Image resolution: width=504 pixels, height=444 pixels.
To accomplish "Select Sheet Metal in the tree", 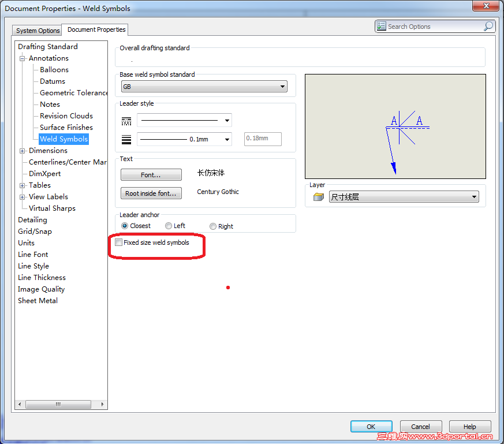I will 38,301.
